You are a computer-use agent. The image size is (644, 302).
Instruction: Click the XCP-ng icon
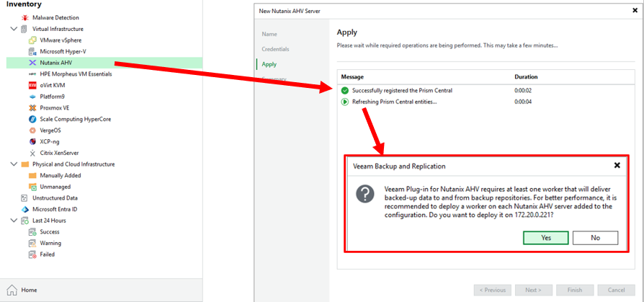[x=32, y=142]
